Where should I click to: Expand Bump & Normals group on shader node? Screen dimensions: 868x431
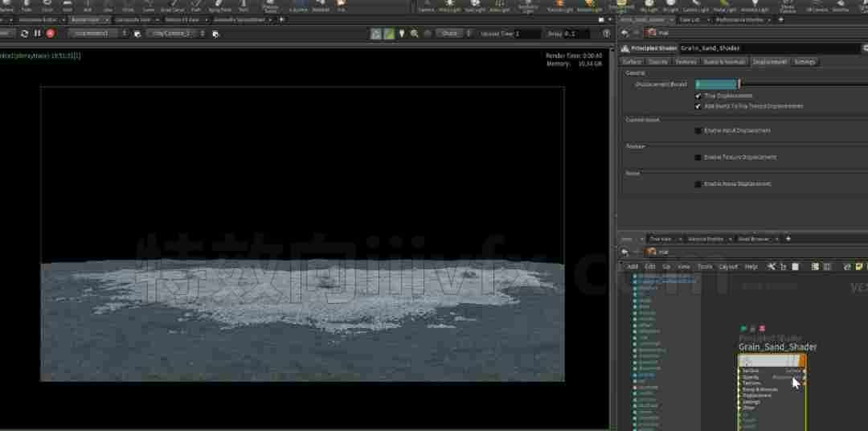(759, 389)
